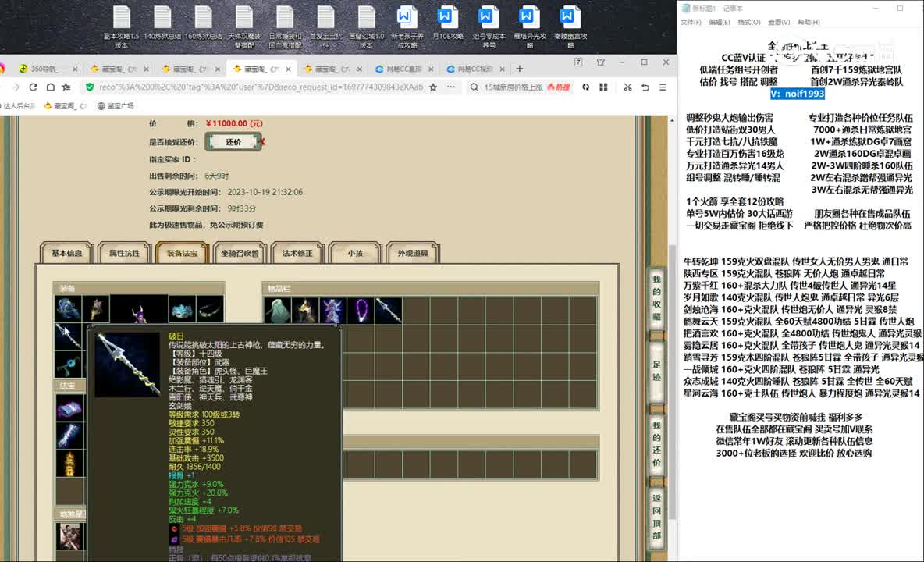Open Notepad 编辑(E) menu
This screenshot has height=562, width=924.
point(719,22)
